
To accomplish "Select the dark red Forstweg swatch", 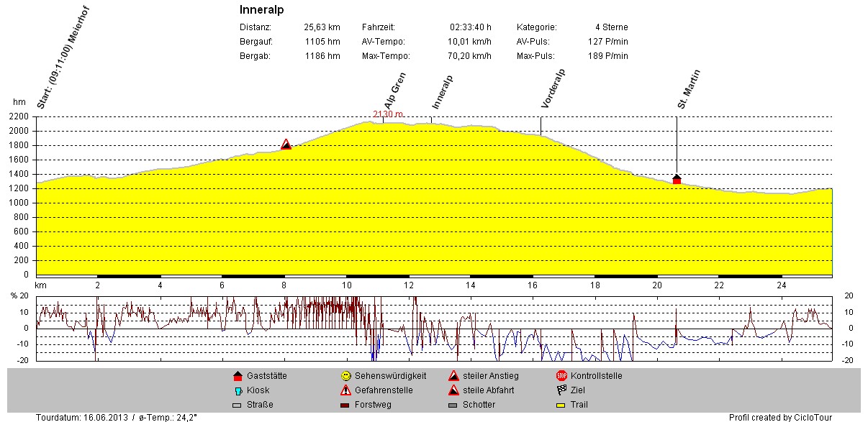I will click(x=345, y=405).
